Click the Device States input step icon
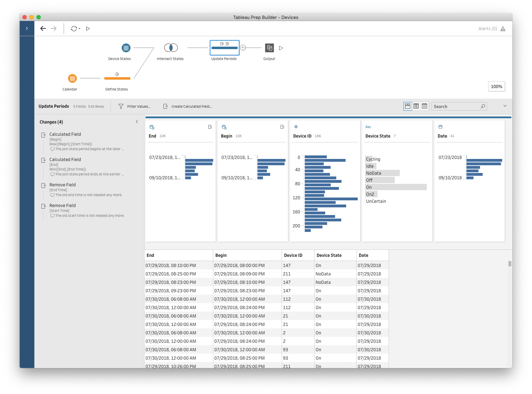This screenshot has width=532, height=394. coord(126,48)
